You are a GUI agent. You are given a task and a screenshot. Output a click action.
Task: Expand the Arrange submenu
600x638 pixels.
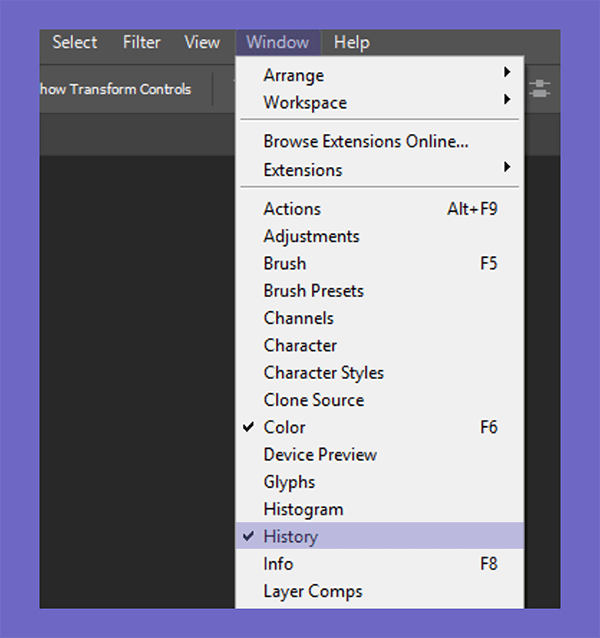(x=294, y=75)
